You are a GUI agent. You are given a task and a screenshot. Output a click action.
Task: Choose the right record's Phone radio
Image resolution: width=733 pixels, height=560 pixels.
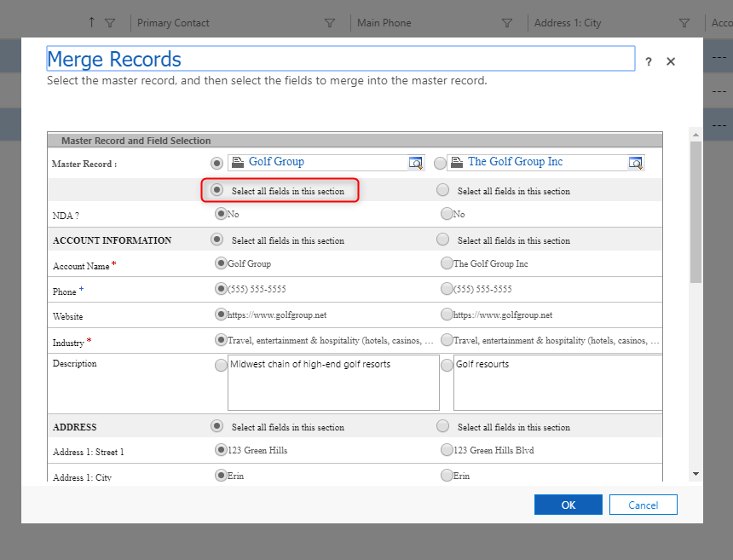tap(447, 289)
